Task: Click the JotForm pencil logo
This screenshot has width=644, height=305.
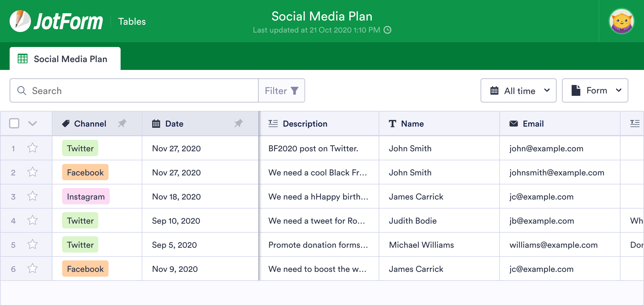Action: [21, 20]
